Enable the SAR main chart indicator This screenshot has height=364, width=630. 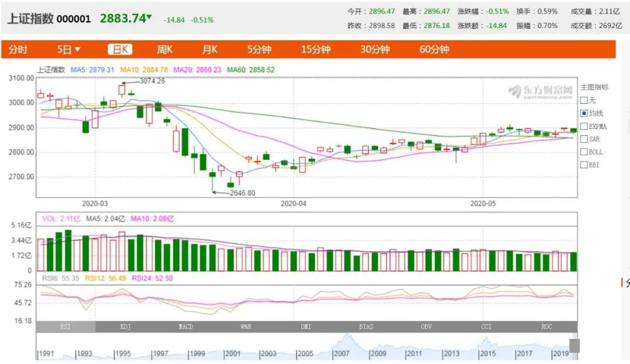point(584,139)
